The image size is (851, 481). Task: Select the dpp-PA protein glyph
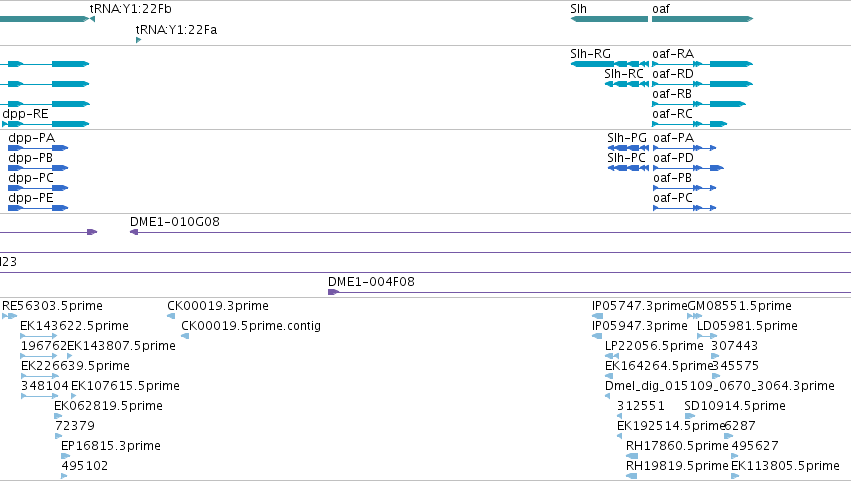(x=38, y=148)
